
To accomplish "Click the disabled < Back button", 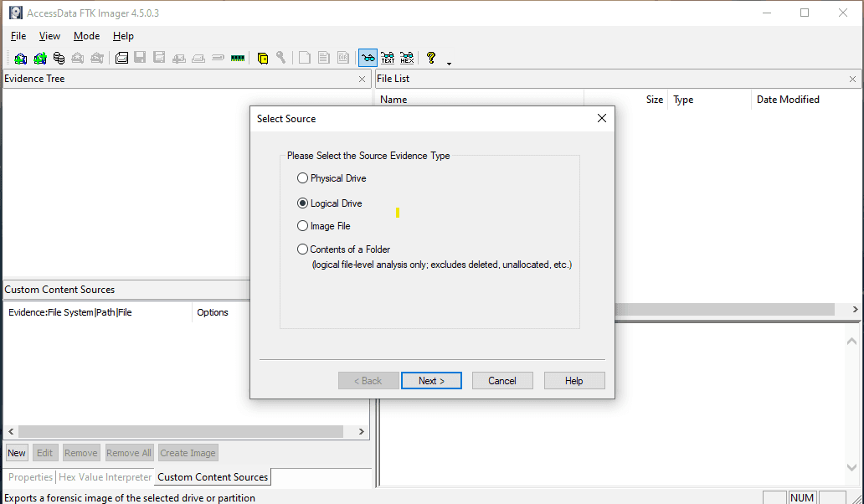I will [x=368, y=381].
